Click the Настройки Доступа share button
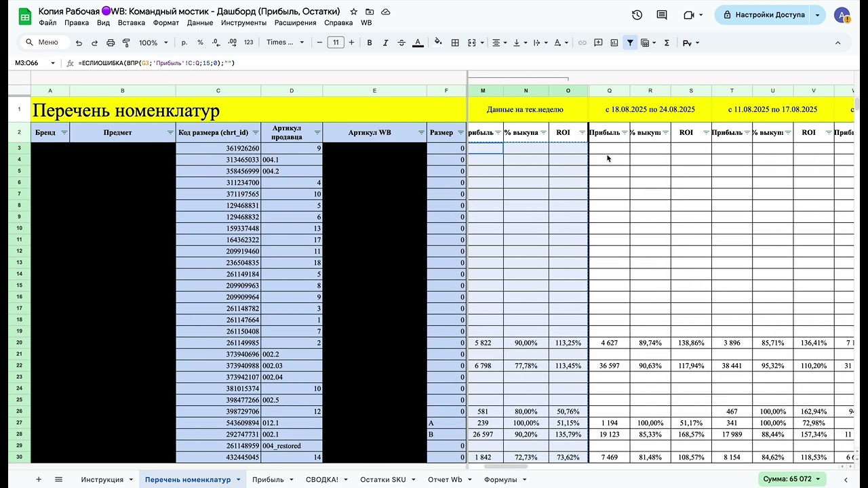Image resolution: width=868 pixels, height=488 pixels. (x=764, y=15)
